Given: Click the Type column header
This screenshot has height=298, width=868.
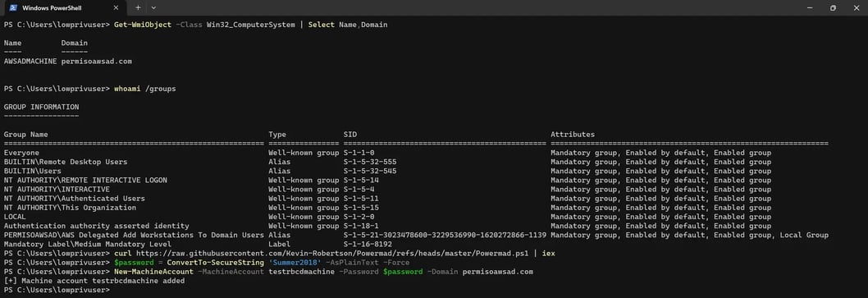Looking at the screenshot, I should pos(277,135).
